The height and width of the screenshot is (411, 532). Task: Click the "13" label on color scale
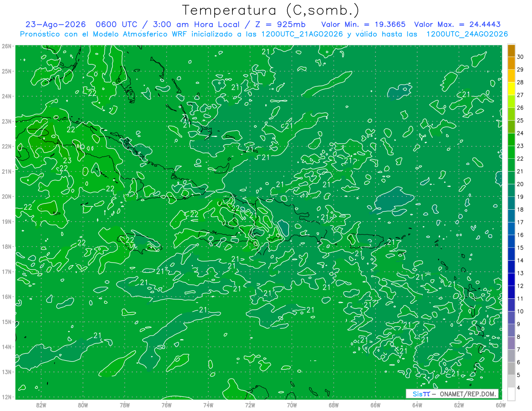click(x=520, y=273)
